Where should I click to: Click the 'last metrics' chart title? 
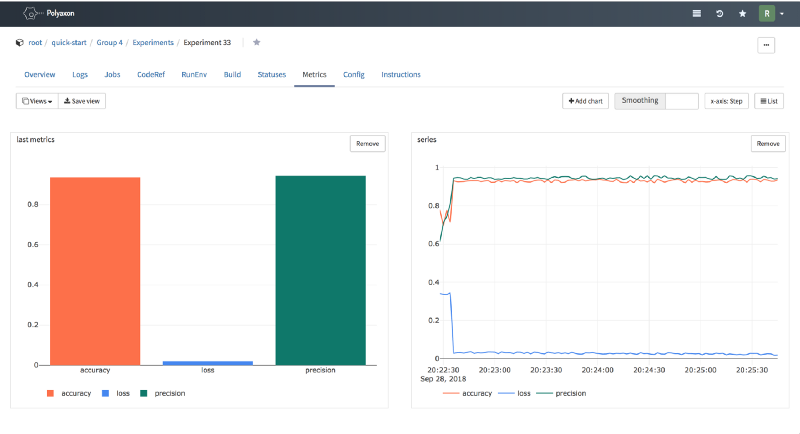[35, 139]
